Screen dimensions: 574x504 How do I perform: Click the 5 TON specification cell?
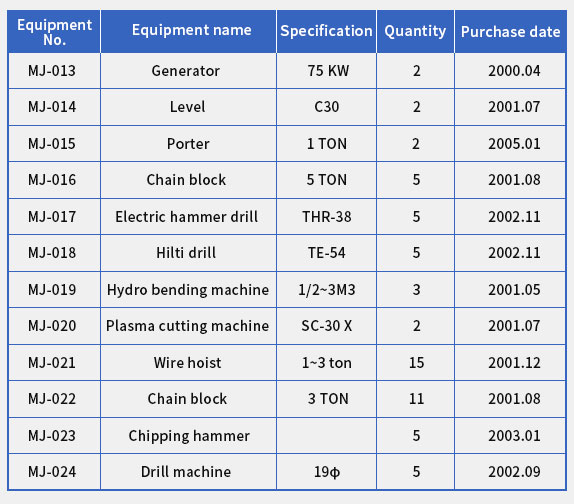(327, 180)
